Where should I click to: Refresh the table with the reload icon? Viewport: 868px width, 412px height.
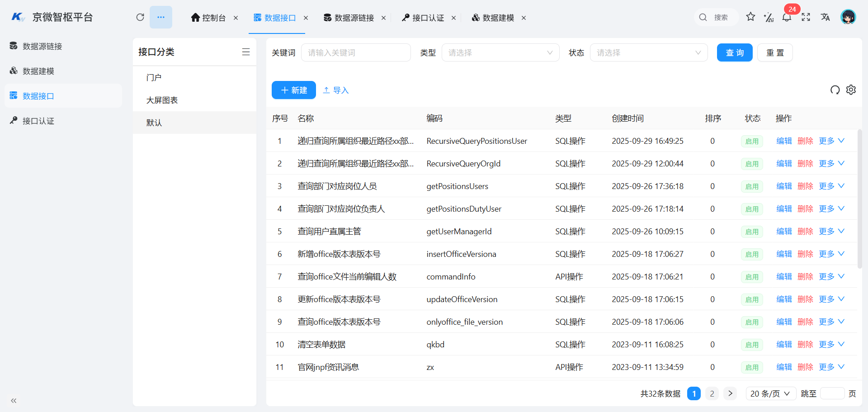(x=835, y=90)
